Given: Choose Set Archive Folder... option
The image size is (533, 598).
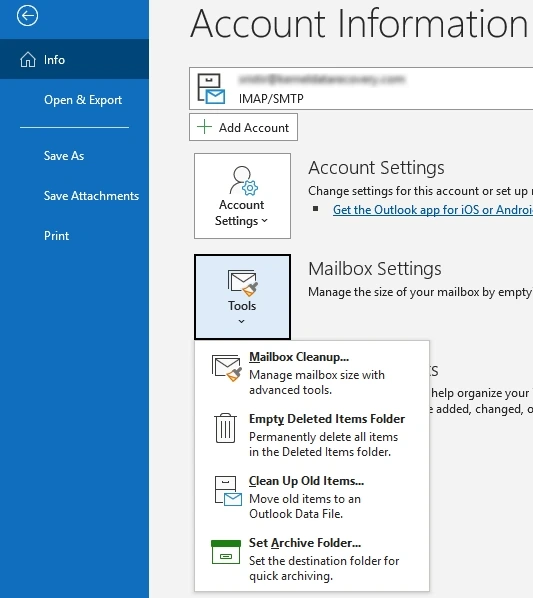Looking at the screenshot, I should [312, 559].
